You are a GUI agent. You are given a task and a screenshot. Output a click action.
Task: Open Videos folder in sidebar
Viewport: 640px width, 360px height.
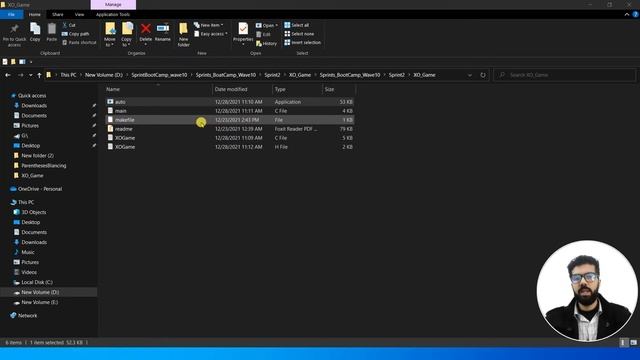(x=29, y=272)
